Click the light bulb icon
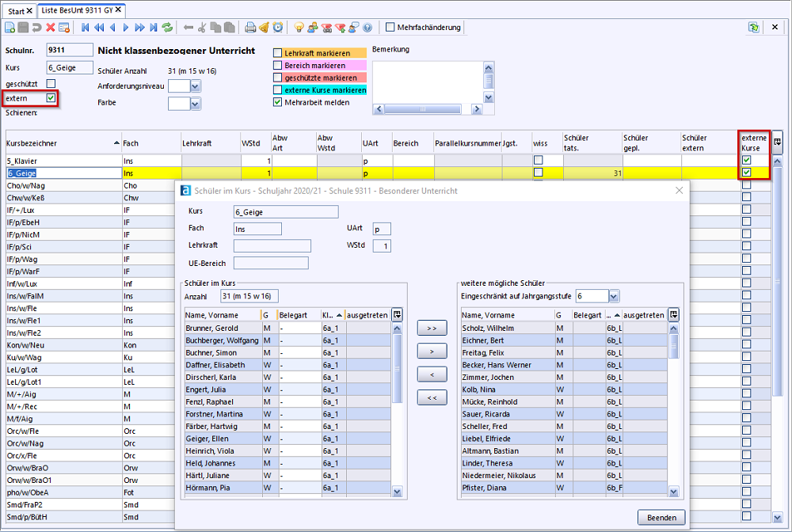This screenshot has width=792, height=532. point(299,27)
